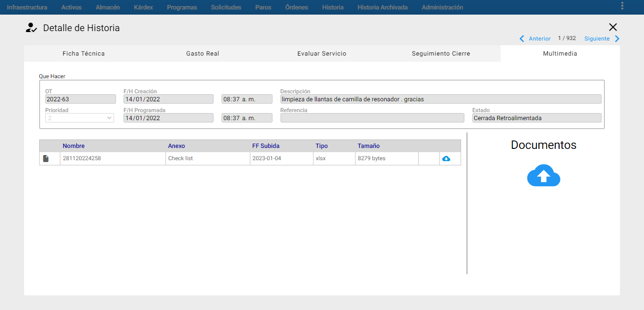Sort the table by Tipo column

point(322,146)
